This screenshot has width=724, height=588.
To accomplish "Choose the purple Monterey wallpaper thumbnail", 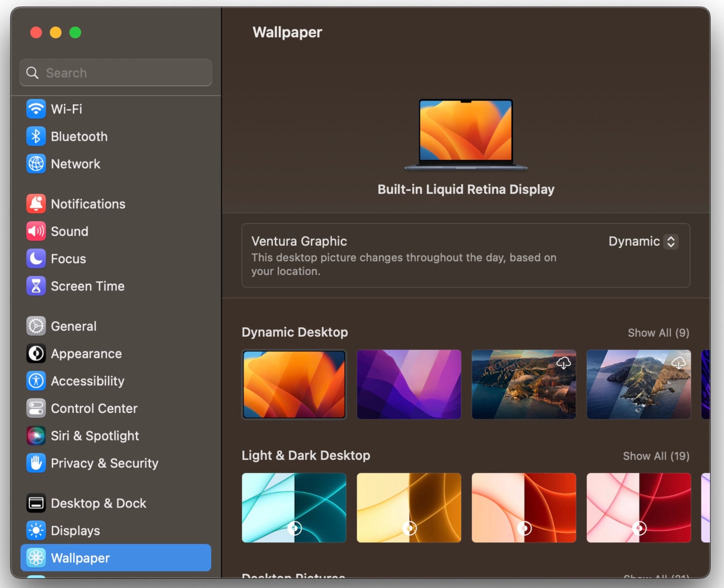I will pyautogui.click(x=409, y=385).
